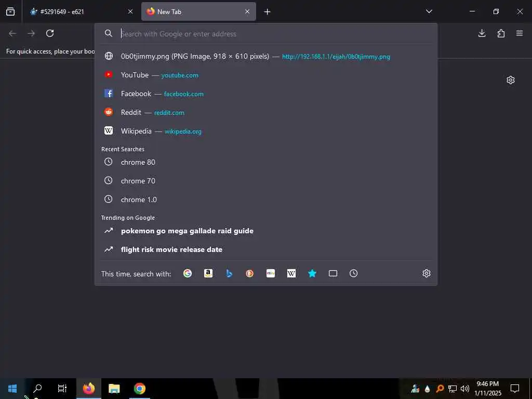532x399 pixels.
Task: Search bookmarks with the star icon
Action: click(312, 273)
